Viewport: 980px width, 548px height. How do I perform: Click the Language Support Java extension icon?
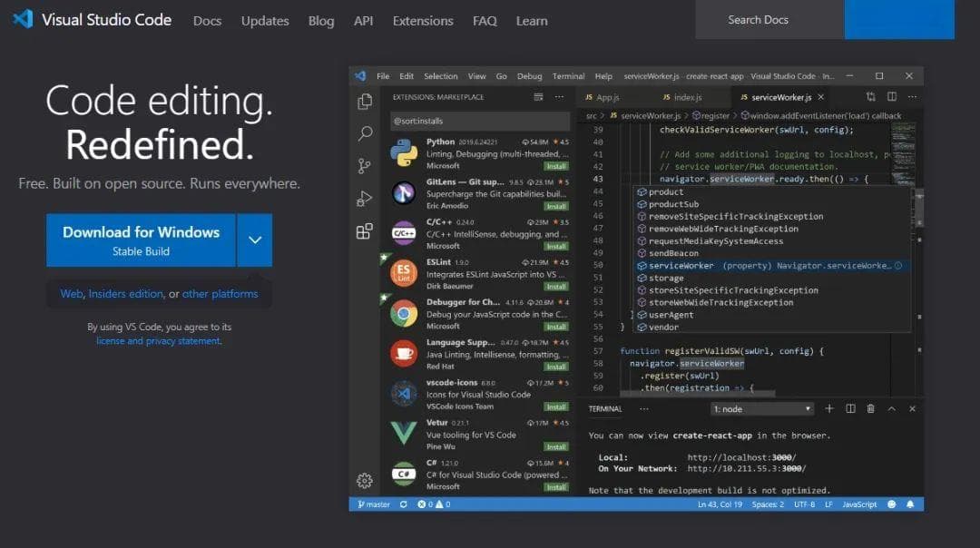click(x=404, y=353)
